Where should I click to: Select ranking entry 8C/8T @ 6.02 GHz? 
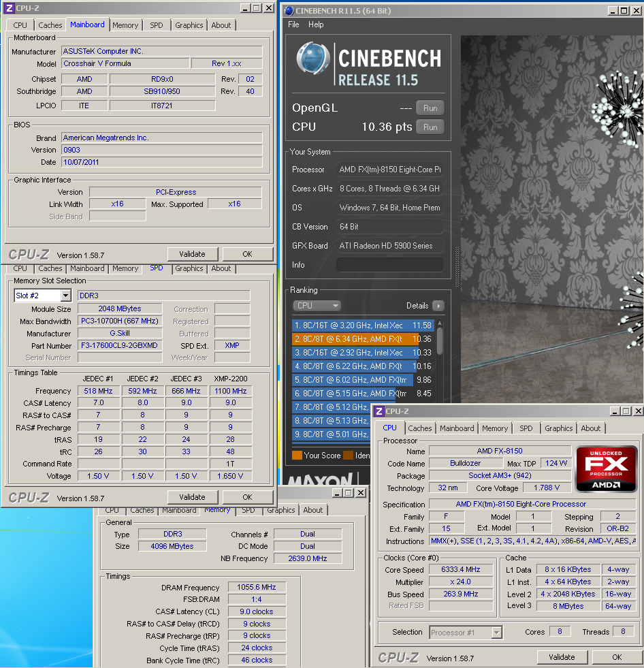(363, 379)
